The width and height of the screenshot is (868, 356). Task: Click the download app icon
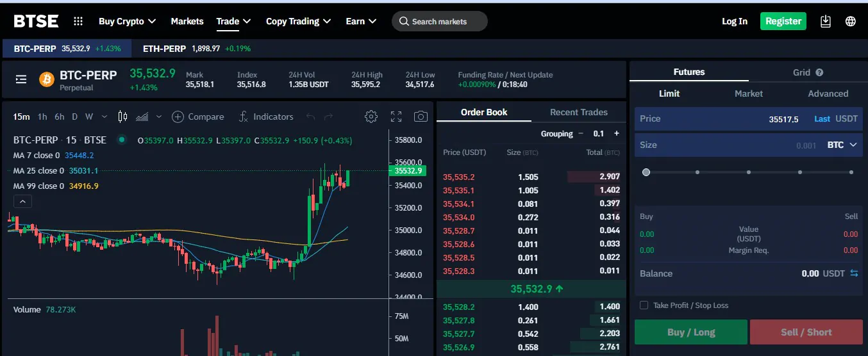click(x=826, y=21)
